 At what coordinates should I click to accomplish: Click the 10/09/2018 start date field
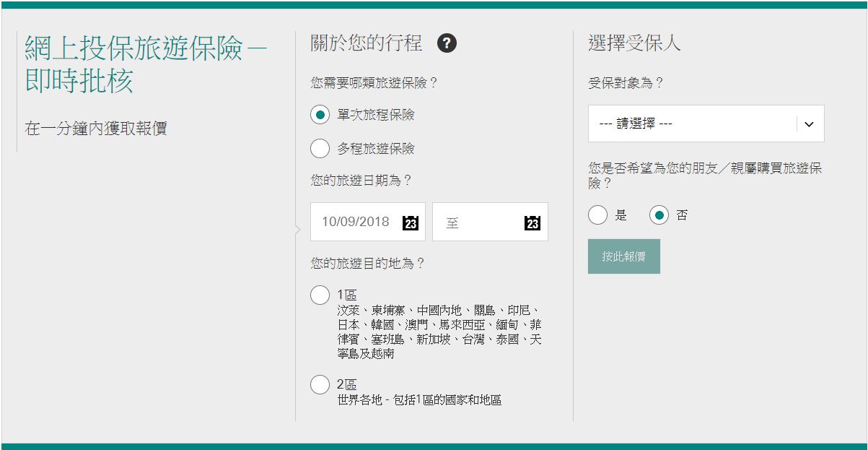355,222
